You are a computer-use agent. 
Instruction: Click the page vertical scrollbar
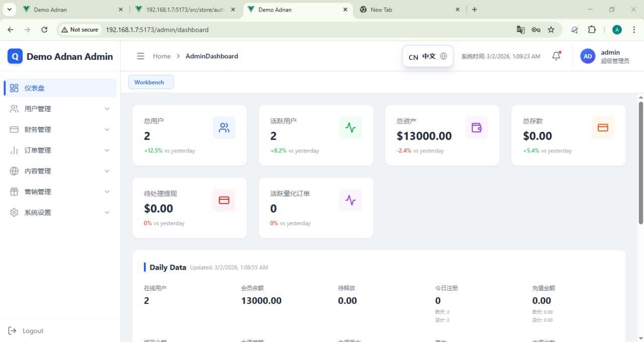(x=640, y=161)
